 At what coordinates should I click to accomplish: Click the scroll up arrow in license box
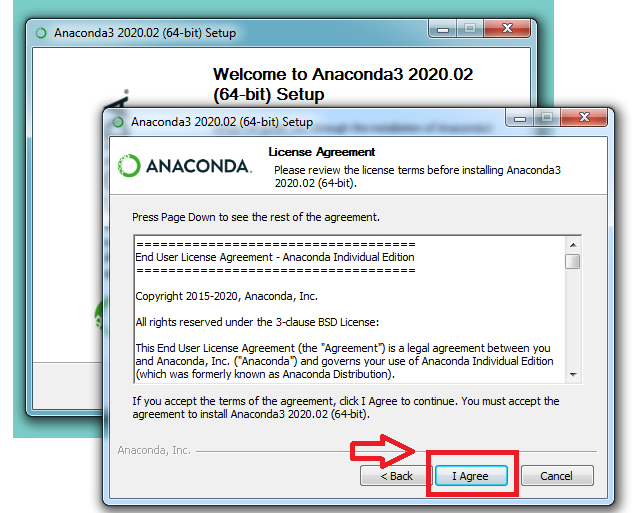pos(573,245)
